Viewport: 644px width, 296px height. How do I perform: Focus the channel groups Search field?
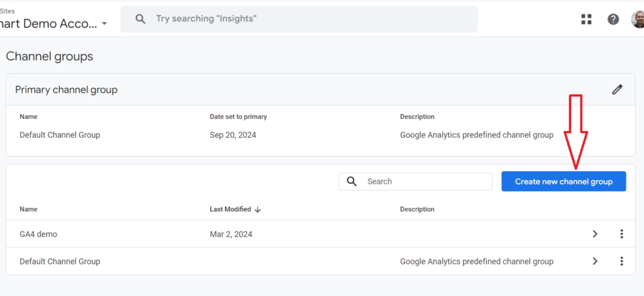(415, 181)
